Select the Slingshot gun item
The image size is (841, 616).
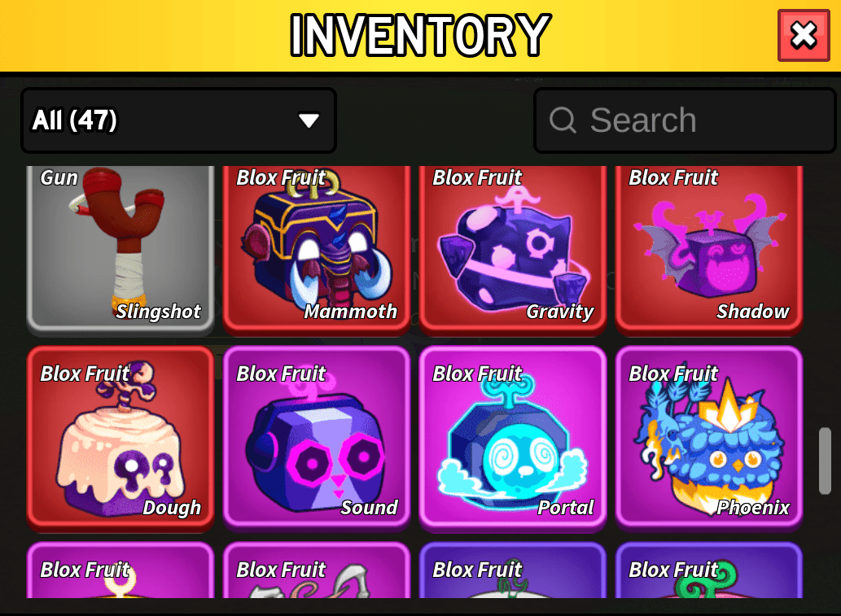tap(120, 249)
